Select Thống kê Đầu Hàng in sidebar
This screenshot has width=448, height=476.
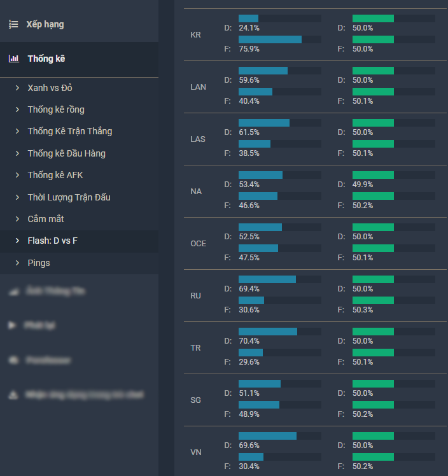[x=66, y=153]
